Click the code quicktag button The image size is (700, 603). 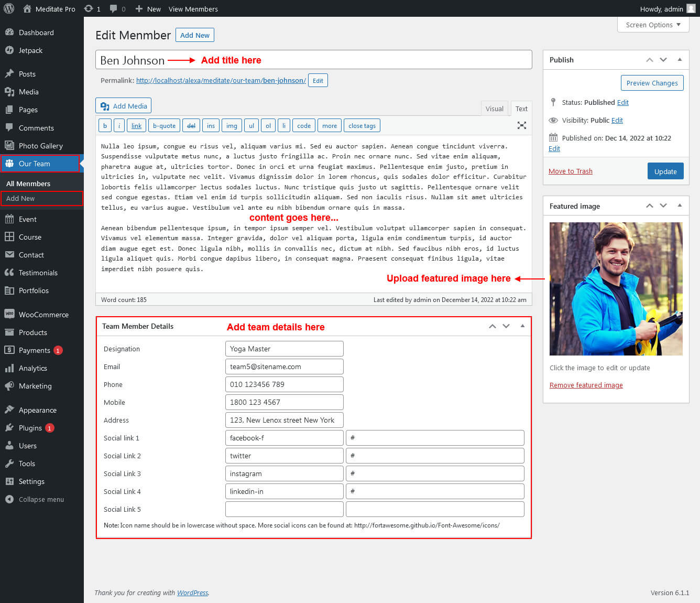point(304,126)
